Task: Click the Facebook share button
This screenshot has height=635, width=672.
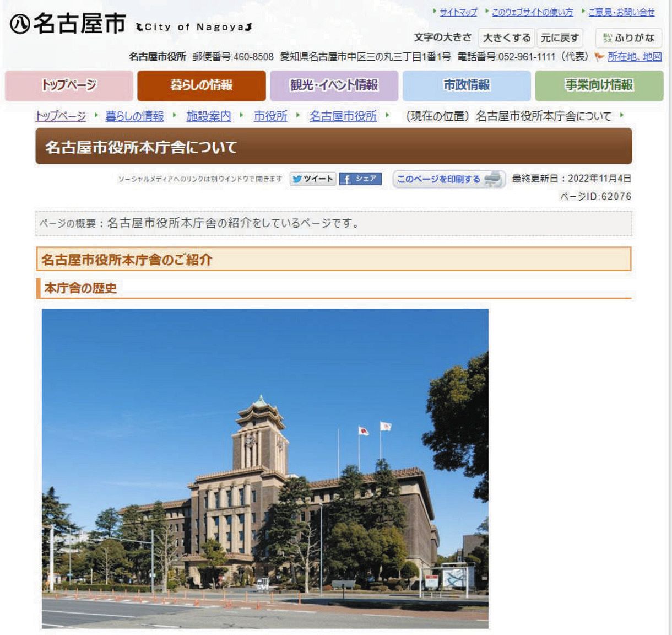Action: (360, 179)
